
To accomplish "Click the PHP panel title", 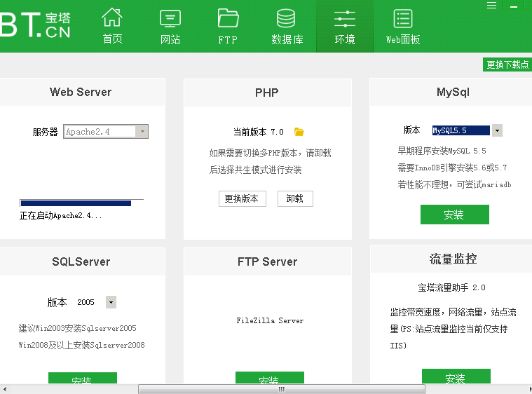I will pyautogui.click(x=267, y=93).
